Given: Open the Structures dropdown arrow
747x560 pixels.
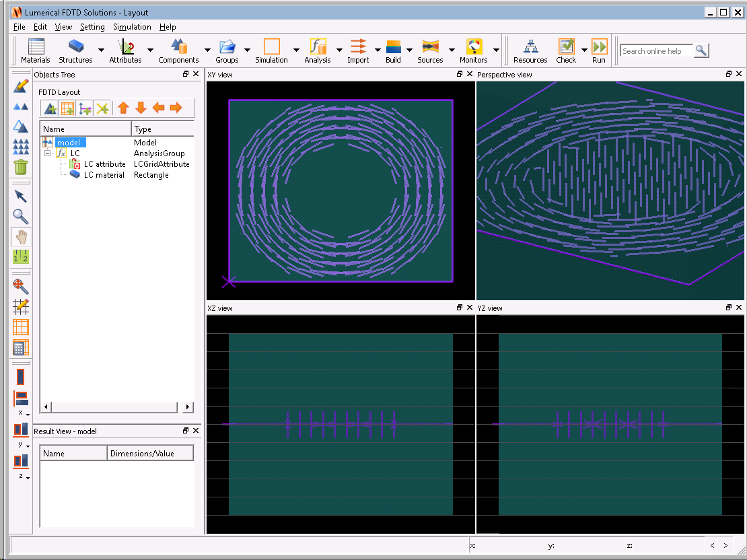Looking at the screenshot, I should [101, 50].
